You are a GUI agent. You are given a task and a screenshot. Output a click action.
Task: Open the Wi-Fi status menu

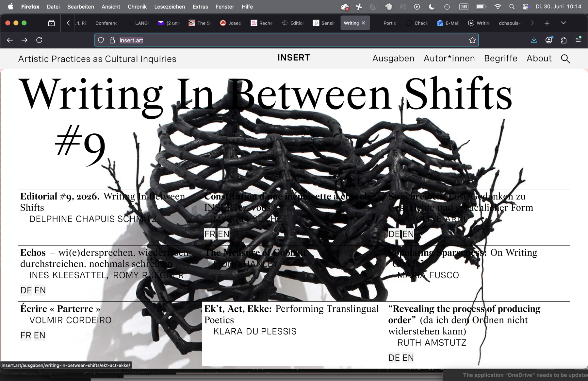click(498, 7)
